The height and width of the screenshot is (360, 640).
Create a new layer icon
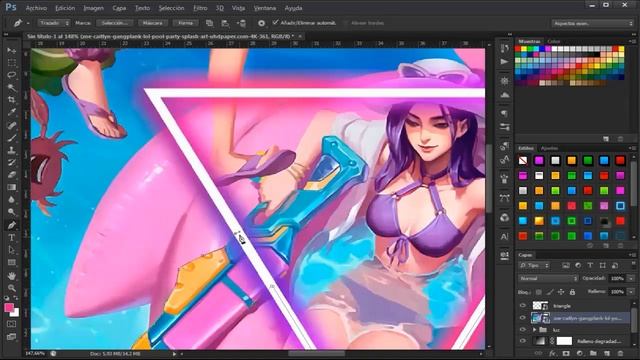click(x=607, y=353)
